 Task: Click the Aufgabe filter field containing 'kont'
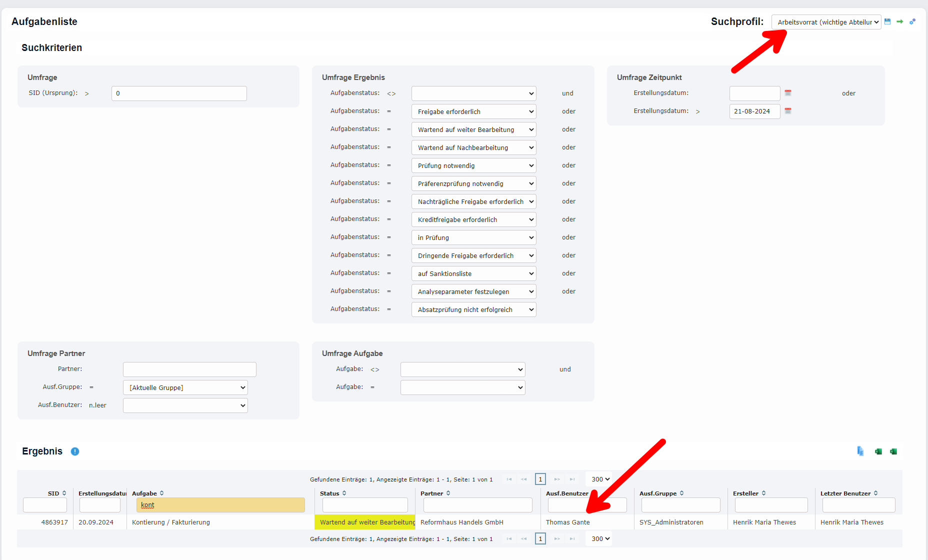click(220, 505)
